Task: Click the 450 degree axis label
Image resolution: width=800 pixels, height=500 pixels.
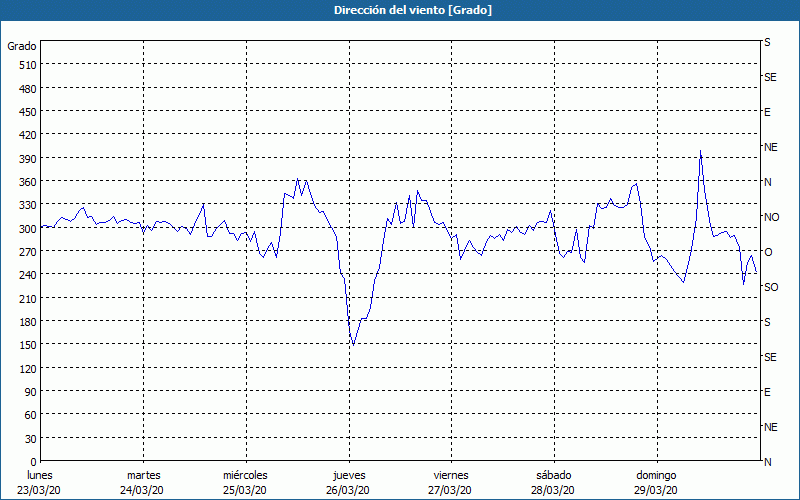Action: 28,112
